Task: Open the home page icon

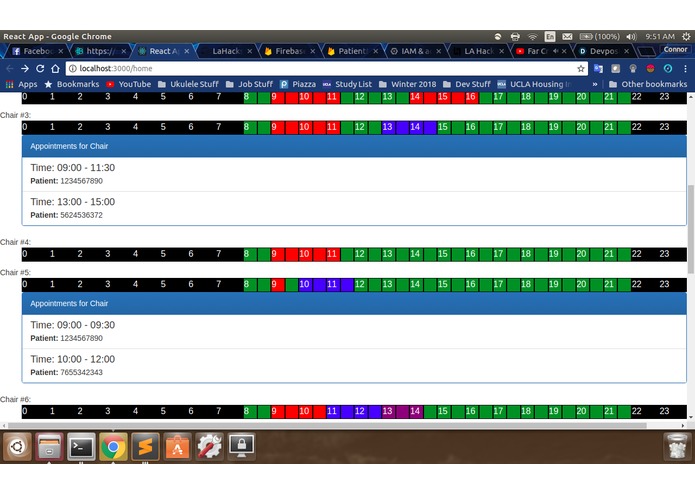Action: point(55,69)
